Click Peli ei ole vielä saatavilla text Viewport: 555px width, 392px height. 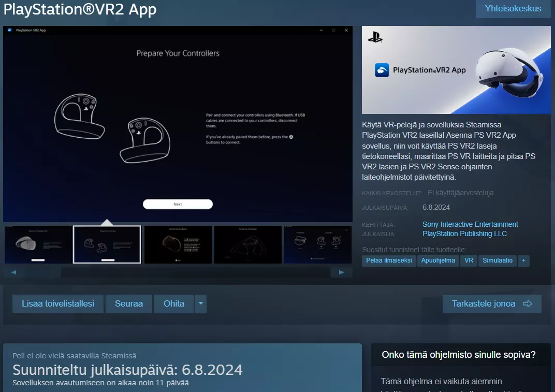coord(75,356)
